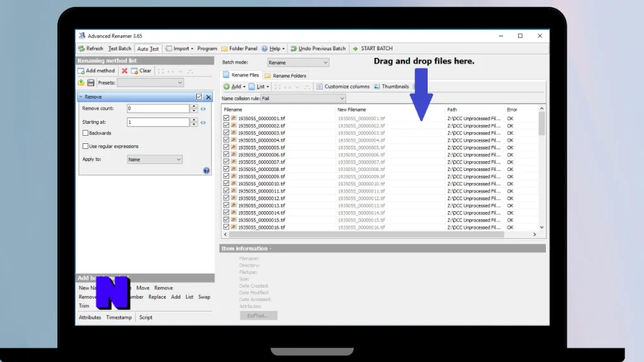This screenshot has width=644, height=362.
Task: Add a Trim method
Action: click(x=84, y=306)
